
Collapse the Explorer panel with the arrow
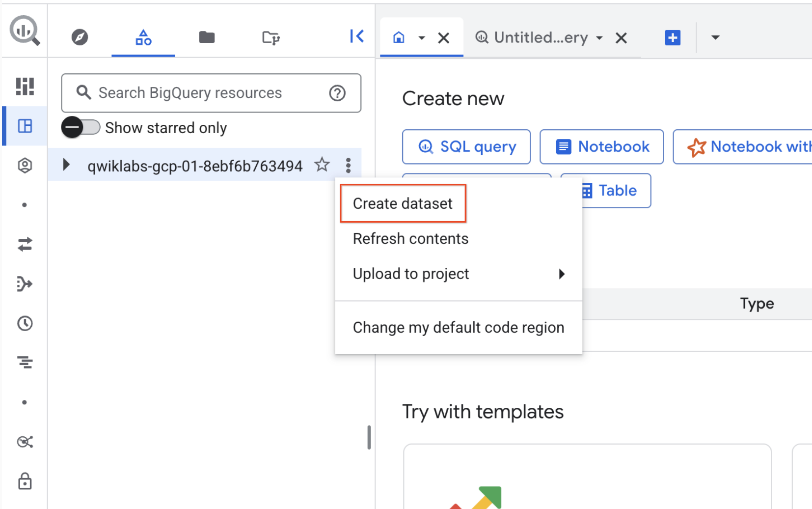(356, 36)
